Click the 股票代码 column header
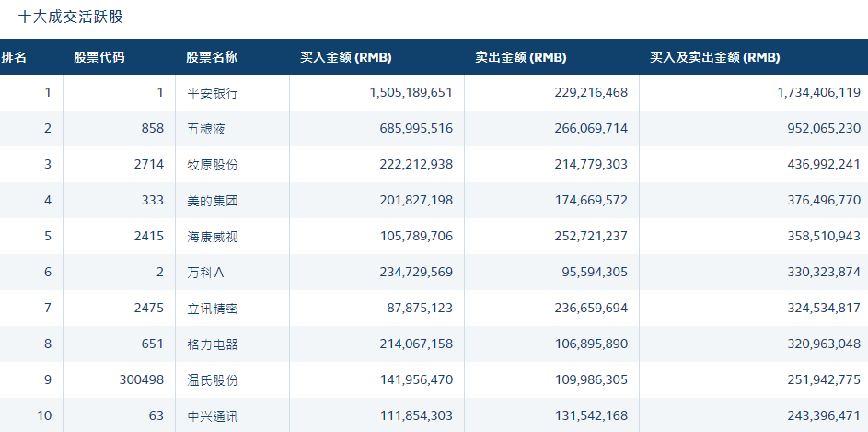The width and height of the screenshot is (868, 432). [99, 57]
